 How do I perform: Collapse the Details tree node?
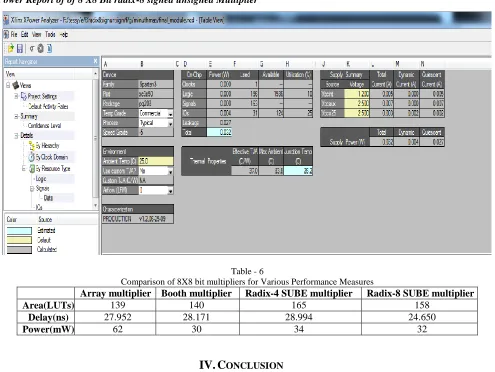click(x=16, y=136)
